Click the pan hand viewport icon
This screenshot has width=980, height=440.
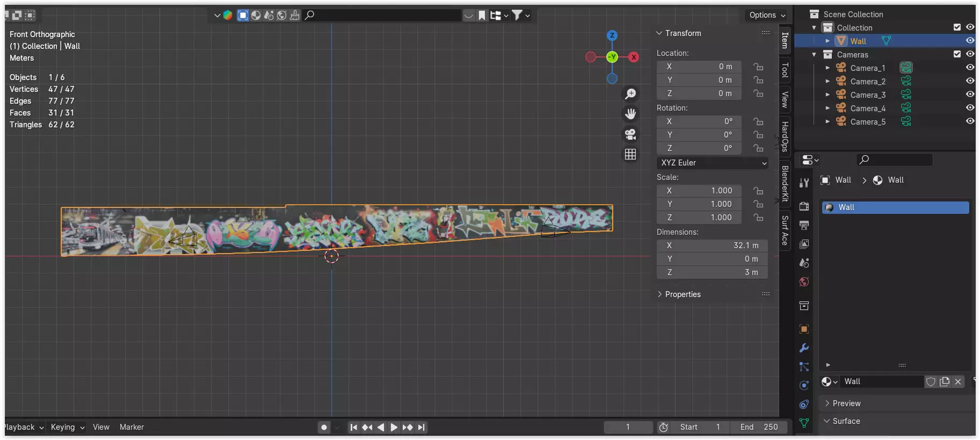(630, 114)
